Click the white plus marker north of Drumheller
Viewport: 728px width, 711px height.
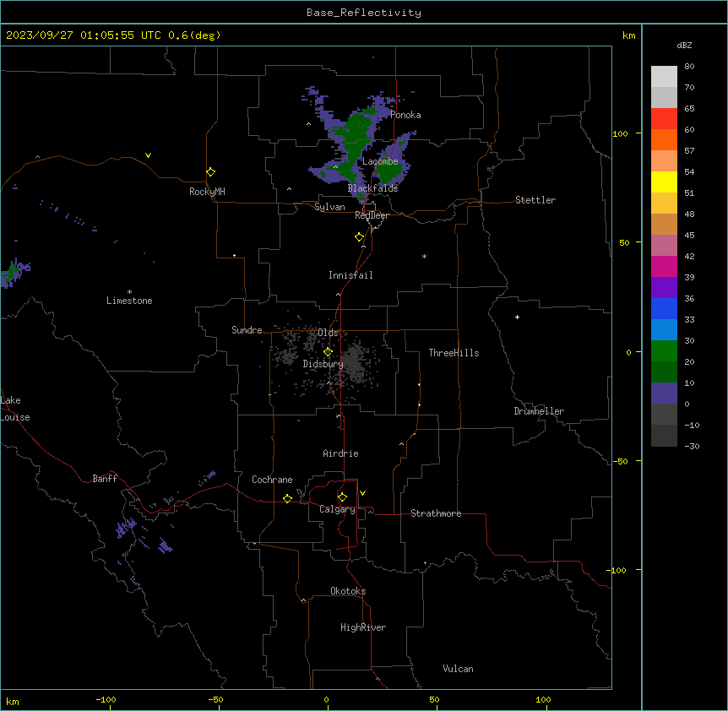point(517,317)
